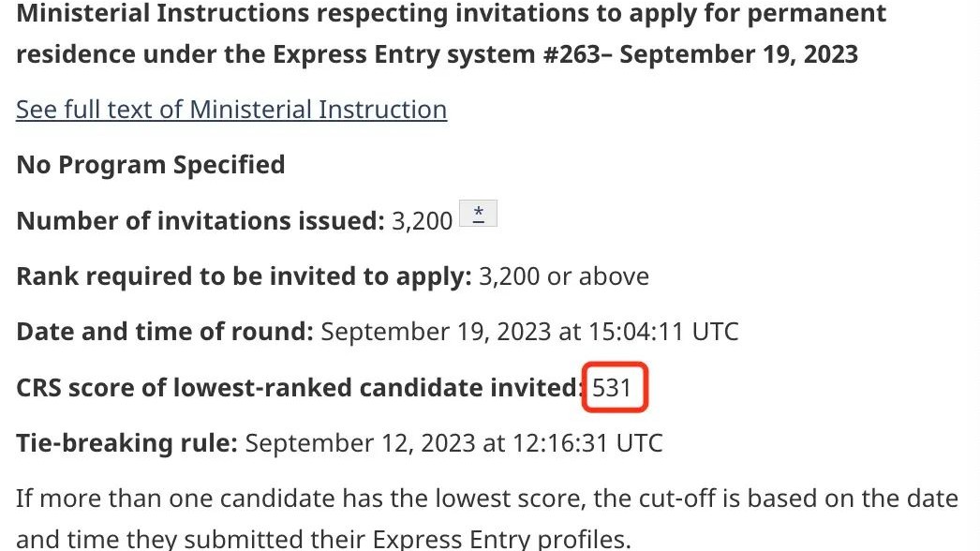Click the '3,200 or above' rank value
Image resolution: width=980 pixels, height=551 pixels.
tap(564, 276)
